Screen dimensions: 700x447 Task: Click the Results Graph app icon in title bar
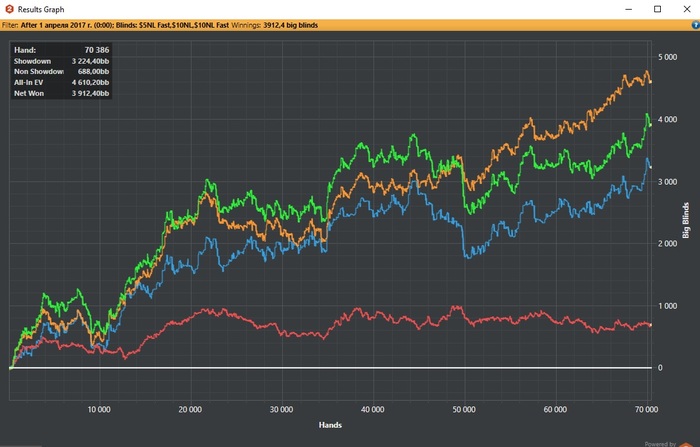tap(10, 9)
